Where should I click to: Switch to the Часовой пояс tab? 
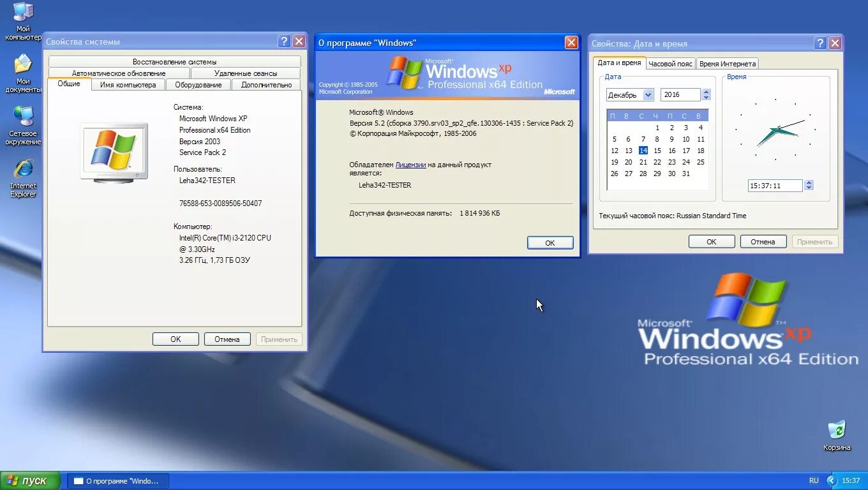pos(670,64)
